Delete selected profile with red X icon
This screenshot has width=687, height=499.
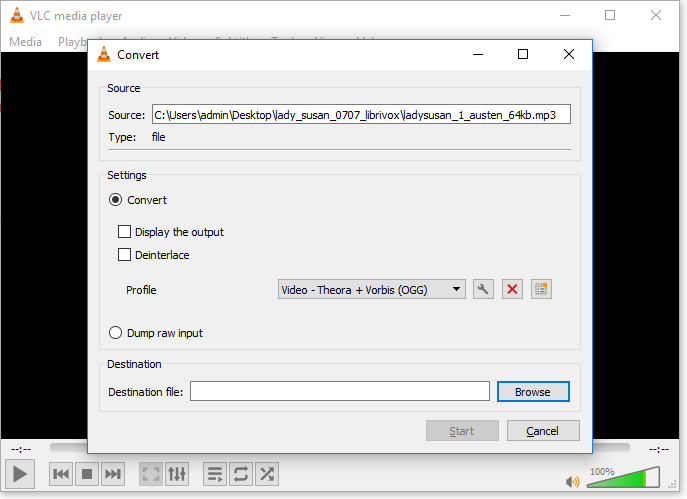(512, 289)
